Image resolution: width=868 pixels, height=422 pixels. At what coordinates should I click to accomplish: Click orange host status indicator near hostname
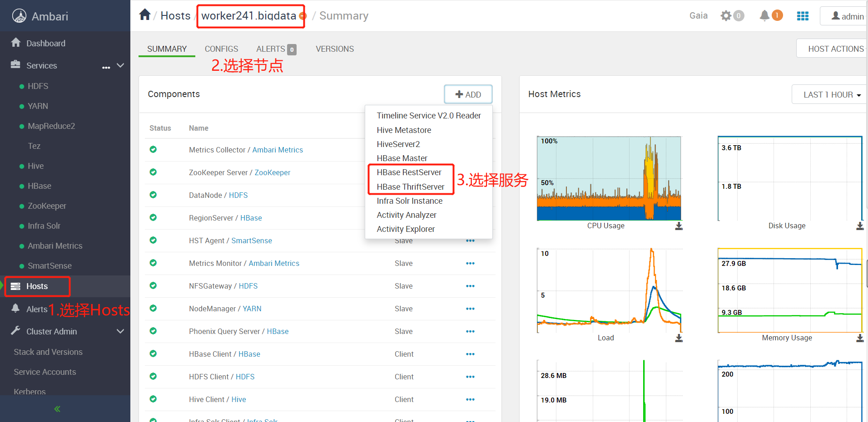pos(303,16)
